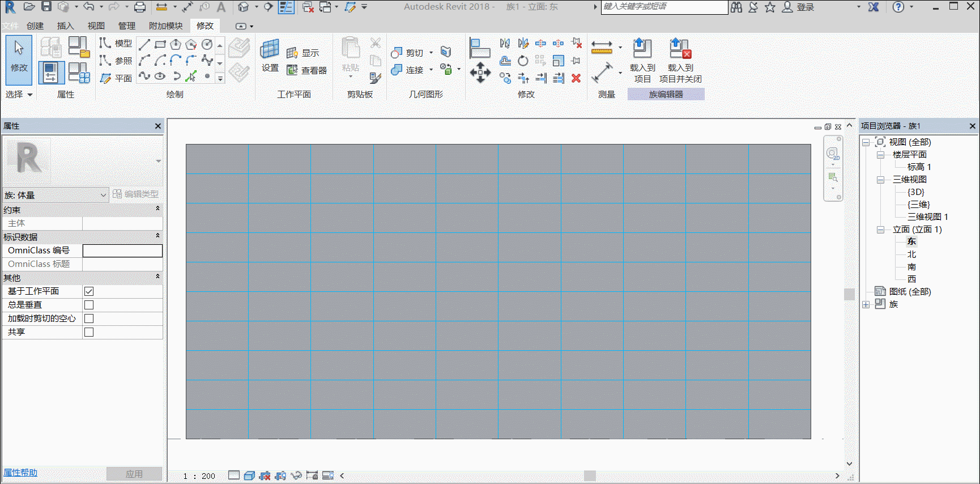Open the 管理 ribbon tab
Image resolution: width=980 pixels, height=484 pixels.
127,26
